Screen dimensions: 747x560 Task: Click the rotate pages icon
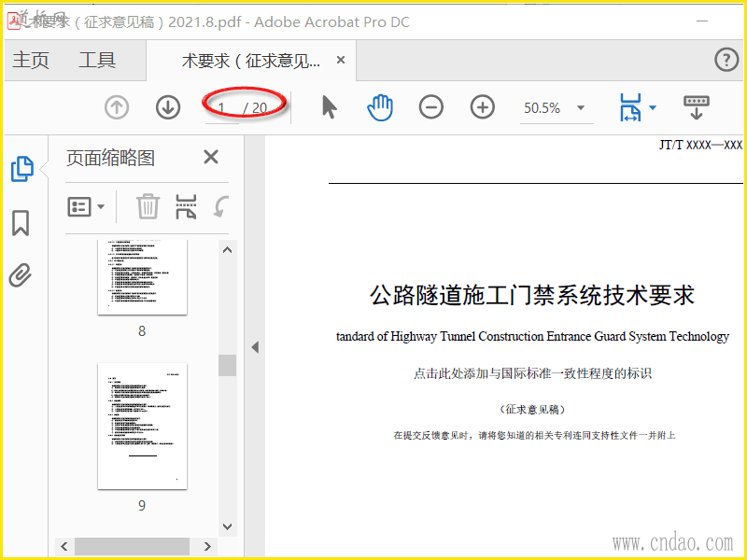[x=221, y=206]
